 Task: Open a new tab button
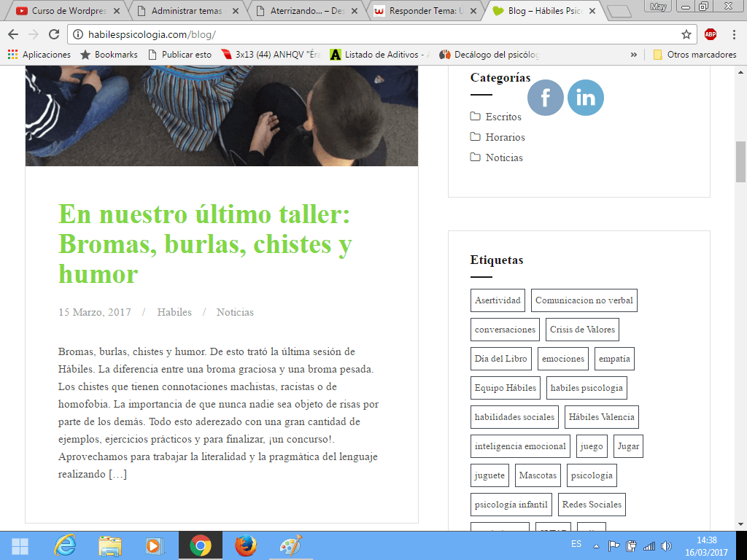tap(619, 11)
